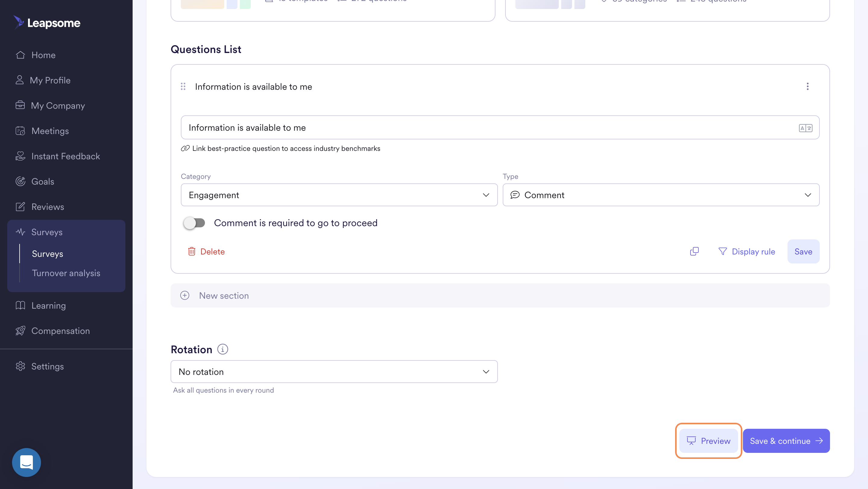Click the Display rule filter icon

click(722, 251)
